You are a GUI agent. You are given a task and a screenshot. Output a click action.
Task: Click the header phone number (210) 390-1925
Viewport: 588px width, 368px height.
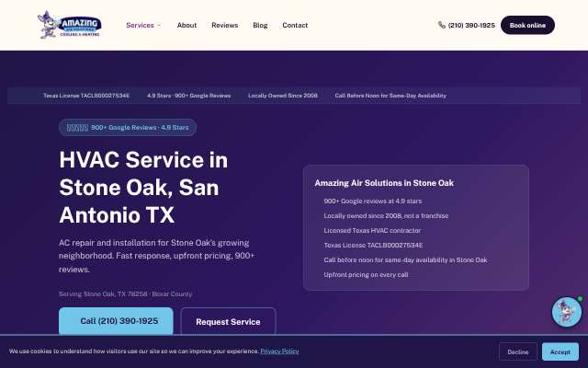coord(471,25)
